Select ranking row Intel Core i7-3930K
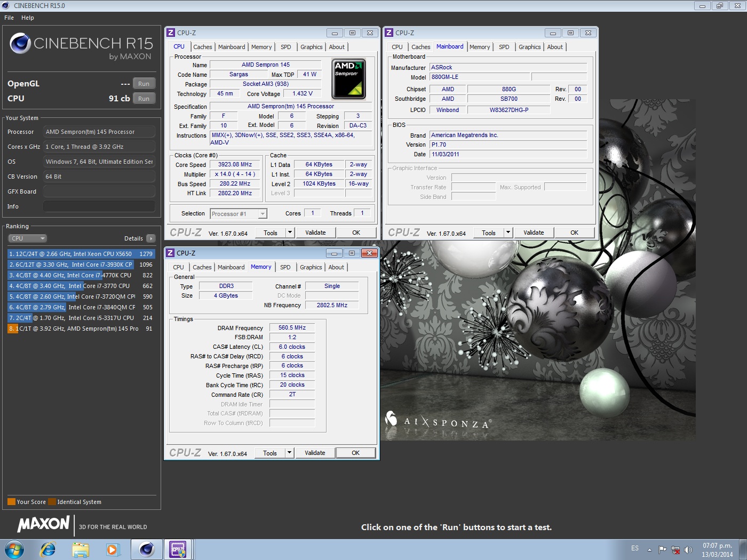Image resolution: width=747 pixels, height=560 pixels. (x=81, y=265)
